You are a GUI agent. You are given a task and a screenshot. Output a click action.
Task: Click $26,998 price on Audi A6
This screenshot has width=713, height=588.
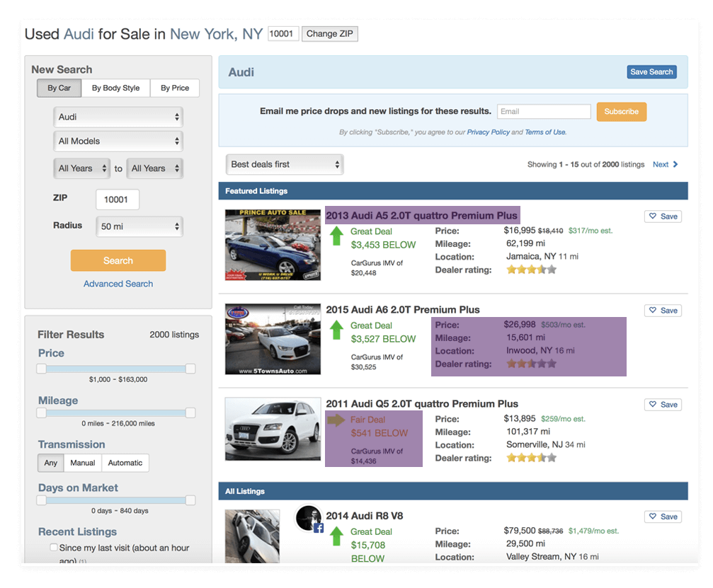click(x=519, y=325)
